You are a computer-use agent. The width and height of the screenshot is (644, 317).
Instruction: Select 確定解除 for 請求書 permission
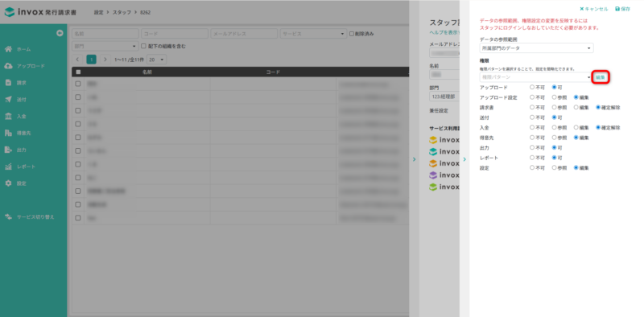[x=598, y=108]
